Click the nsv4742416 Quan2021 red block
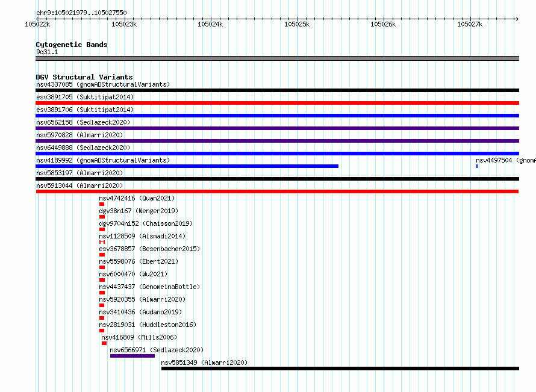536x392 pixels. pyautogui.click(x=102, y=204)
